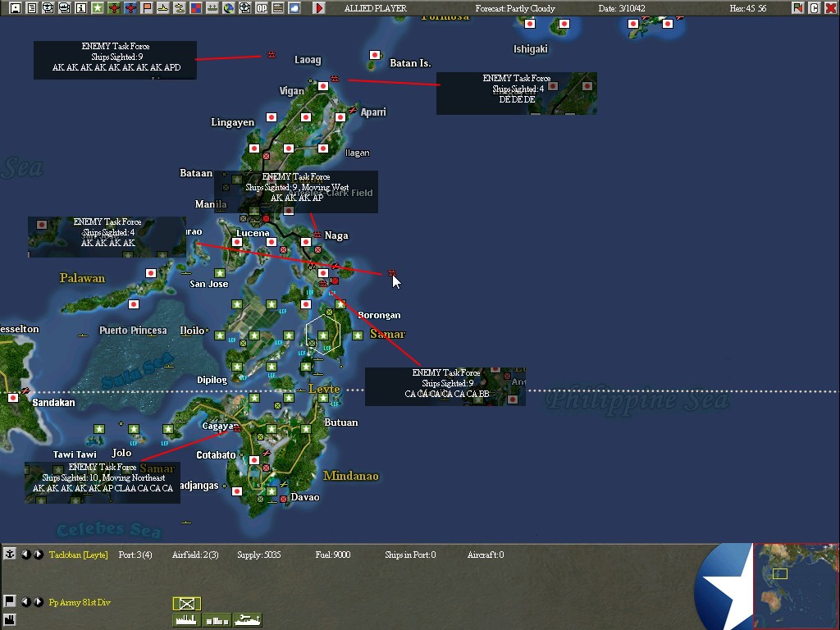The height and width of the screenshot is (630, 840).
Task: Click the 'Hex: 45 56' coordinate text
Action: 748,8
